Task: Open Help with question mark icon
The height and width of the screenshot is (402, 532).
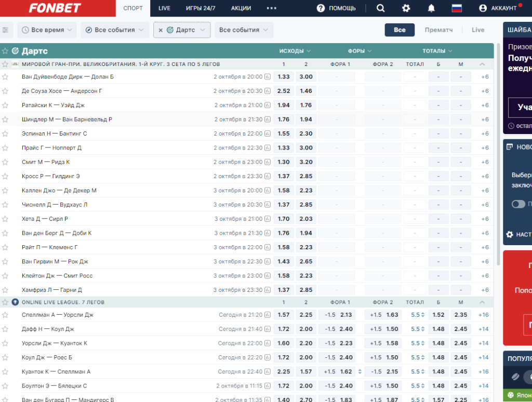Action: click(x=321, y=8)
